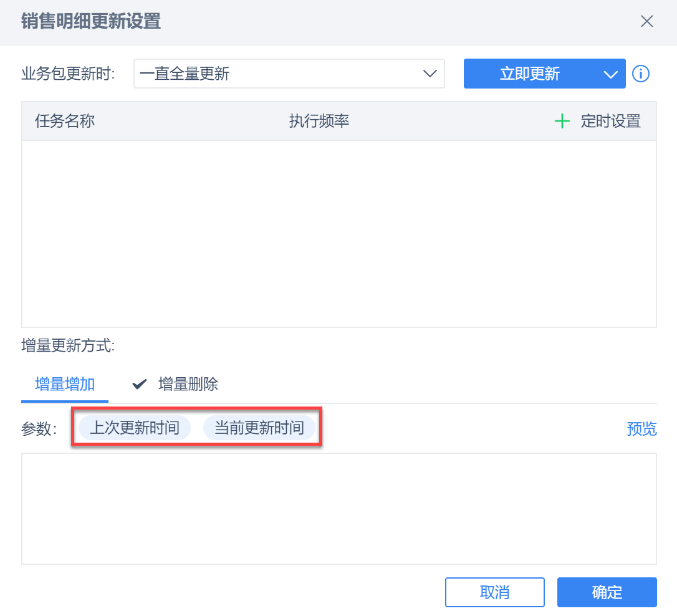This screenshot has width=677, height=616.
Task: Insert the 上次更新时间 parameter
Action: click(x=135, y=428)
